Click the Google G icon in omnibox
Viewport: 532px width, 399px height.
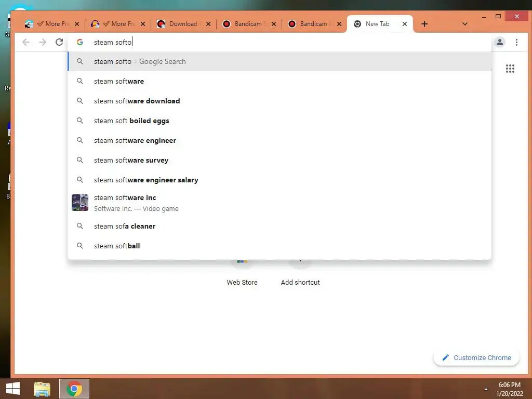coord(80,42)
